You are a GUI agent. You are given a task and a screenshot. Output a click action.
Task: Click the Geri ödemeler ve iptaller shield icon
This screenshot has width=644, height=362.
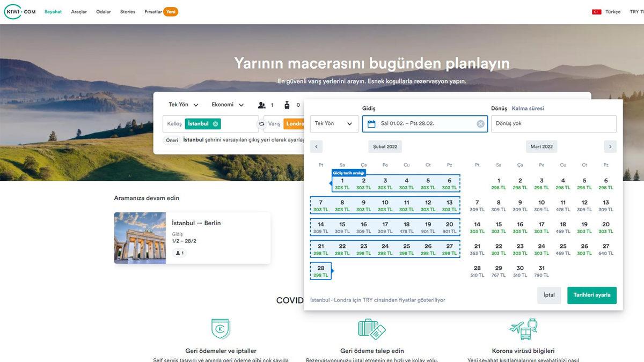221,329
